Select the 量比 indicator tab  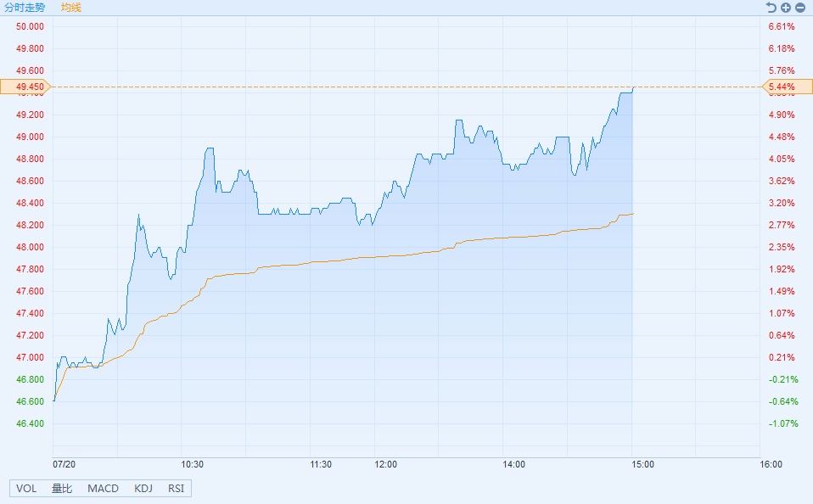click(x=62, y=489)
